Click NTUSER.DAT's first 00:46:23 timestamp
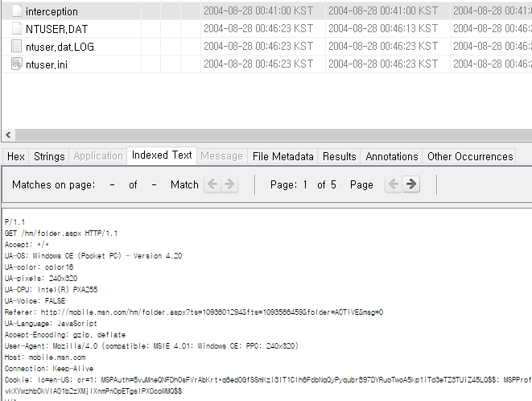 258,28
